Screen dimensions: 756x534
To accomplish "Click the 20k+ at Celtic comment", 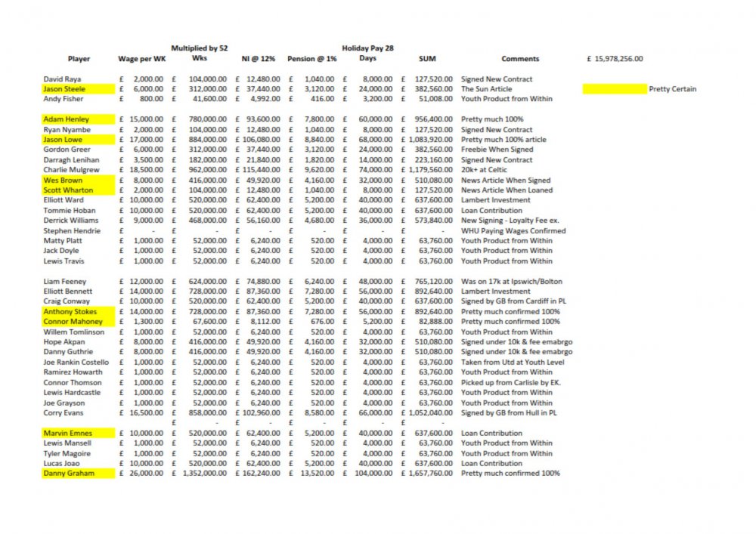I will (486, 170).
